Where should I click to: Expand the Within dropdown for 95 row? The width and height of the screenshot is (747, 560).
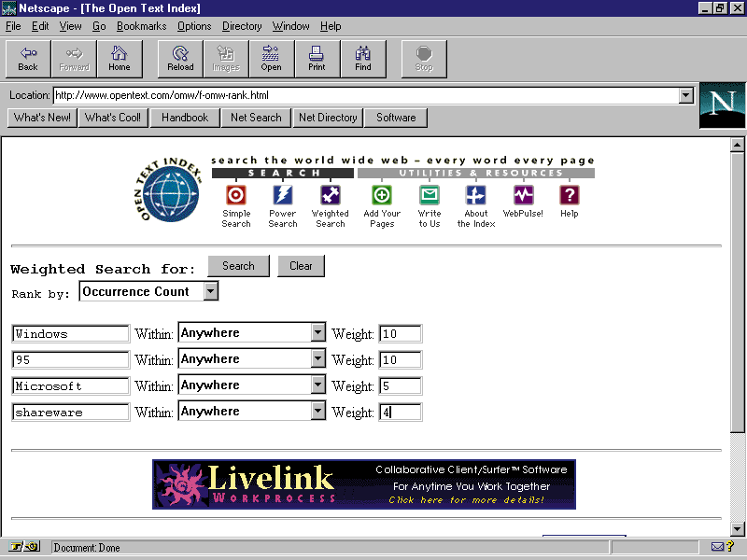click(x=317, y=358)
